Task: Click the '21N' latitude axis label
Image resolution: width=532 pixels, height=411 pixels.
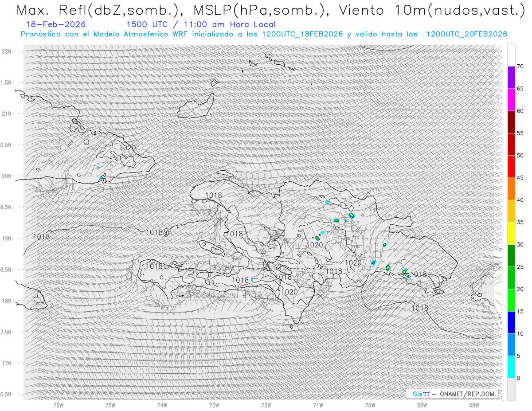Action: point(7,114)
